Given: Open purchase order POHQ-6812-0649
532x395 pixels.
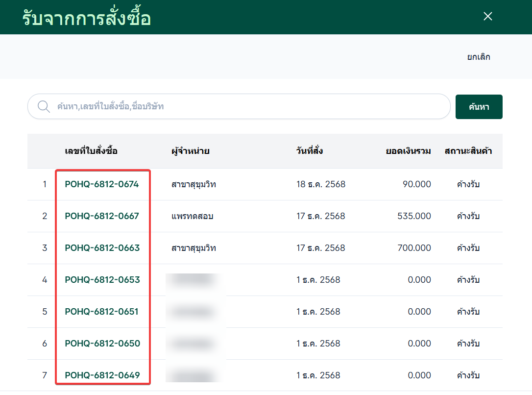Looking at the screenshot, I should (102, 375).
